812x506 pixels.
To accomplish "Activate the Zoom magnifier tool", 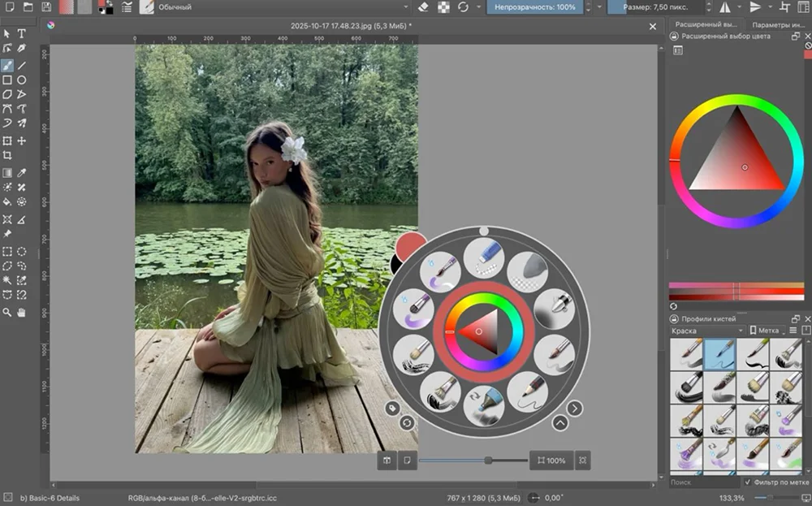I will click(7, 312).
